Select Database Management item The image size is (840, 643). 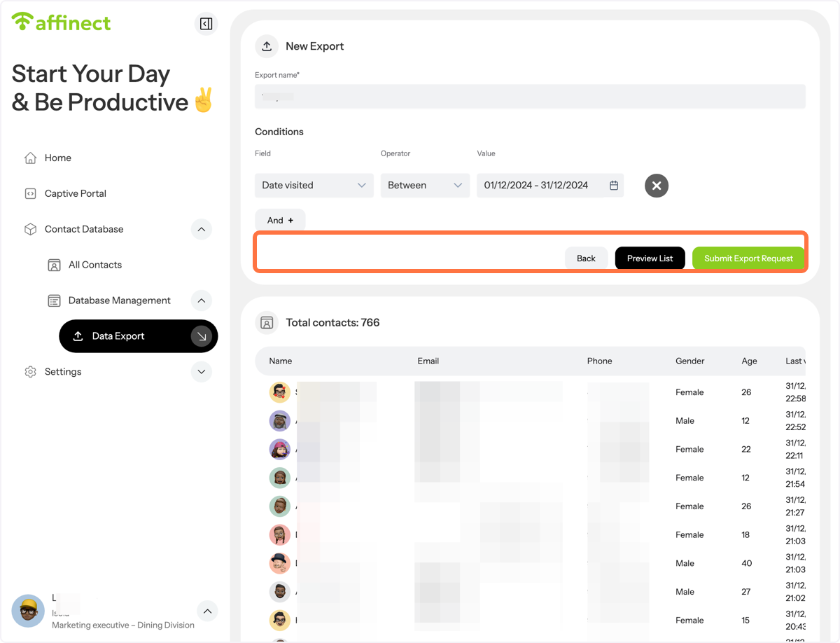(x=120, y=300)
